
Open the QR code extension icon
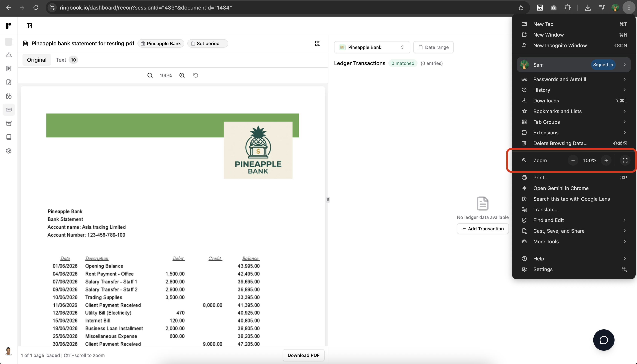(540, 8)
